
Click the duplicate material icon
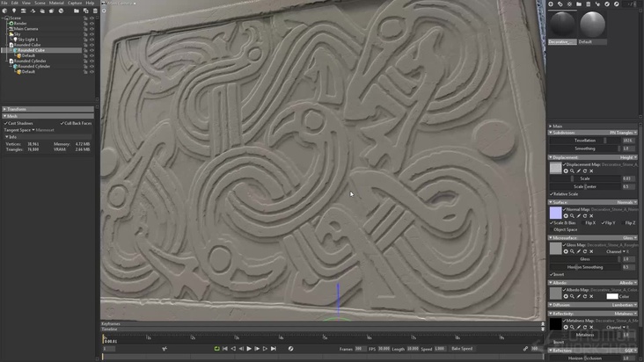pos(560,4)
